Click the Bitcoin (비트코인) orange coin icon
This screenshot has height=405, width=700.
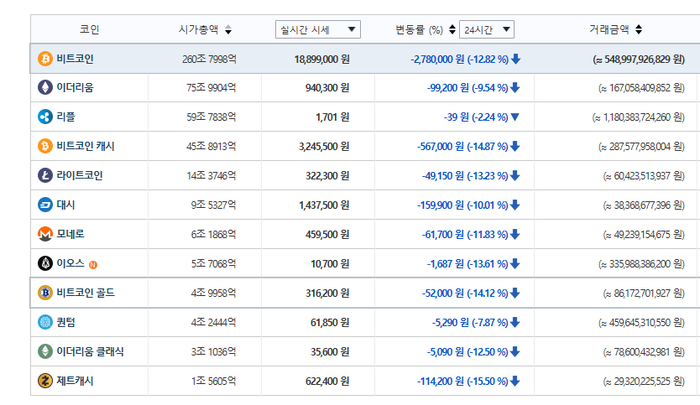coord(45,58)
